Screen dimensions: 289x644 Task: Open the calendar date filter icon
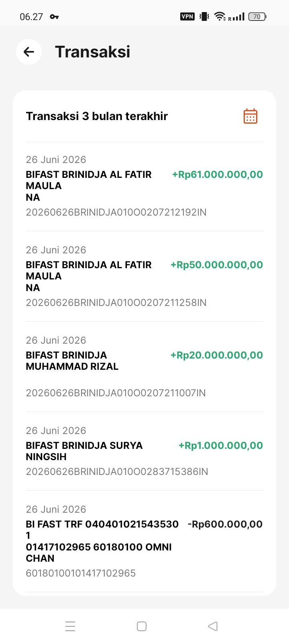click(250, 116)
